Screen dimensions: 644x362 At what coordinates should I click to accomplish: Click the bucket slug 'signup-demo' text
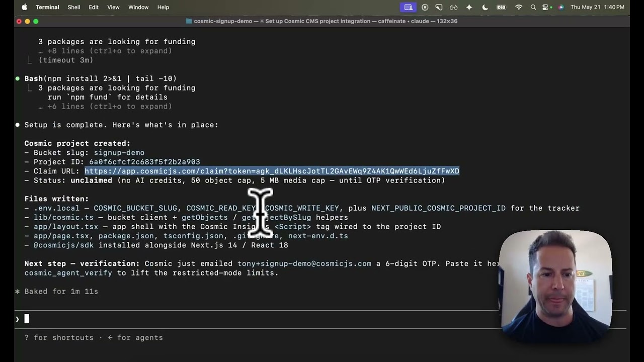119,152
